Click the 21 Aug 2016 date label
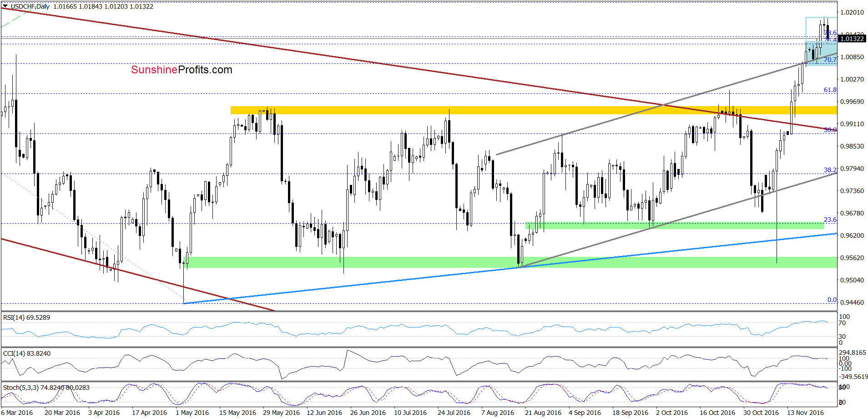This screenshot has height=419, width=868. coord(543,413)
